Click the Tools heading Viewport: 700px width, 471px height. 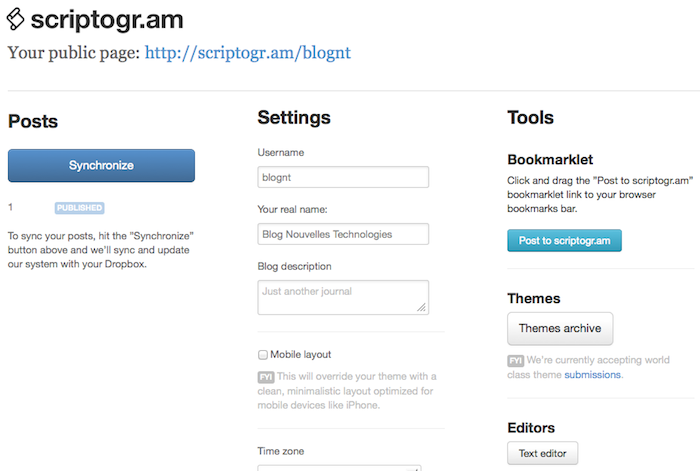(530, 118)
